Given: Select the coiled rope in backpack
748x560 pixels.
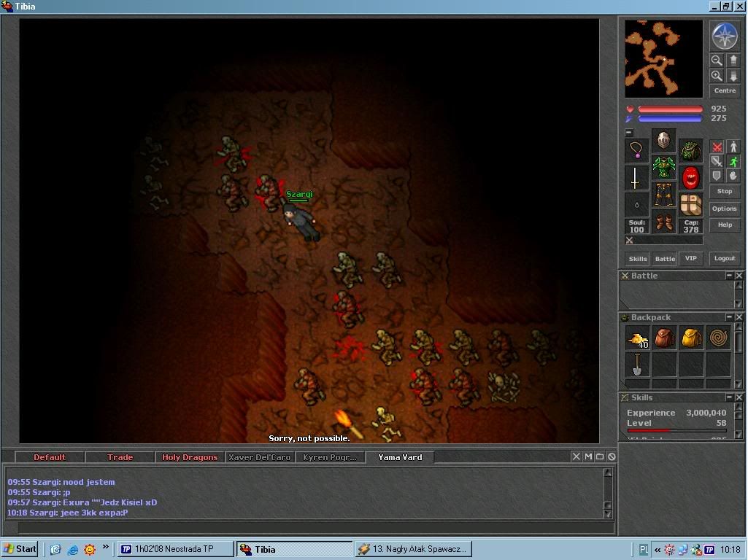Looking at the screenshot, I should pos(718,338).
